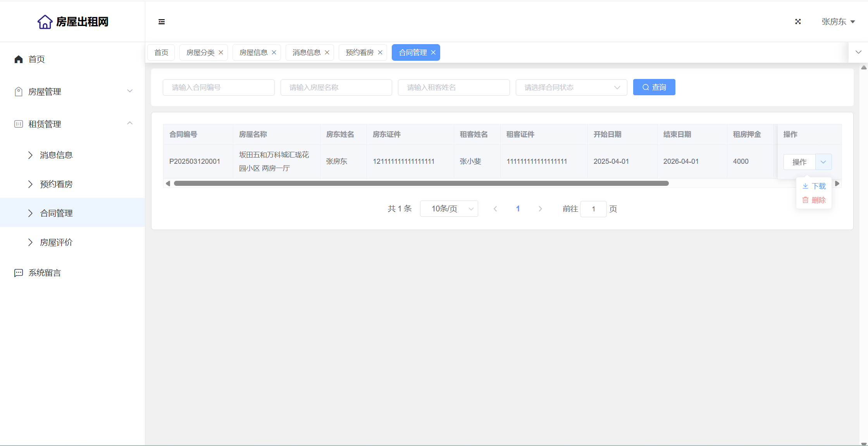The width and height of the screenshot is (868, 446).
Task: Click the house logo icon
Action: [45, 22]
